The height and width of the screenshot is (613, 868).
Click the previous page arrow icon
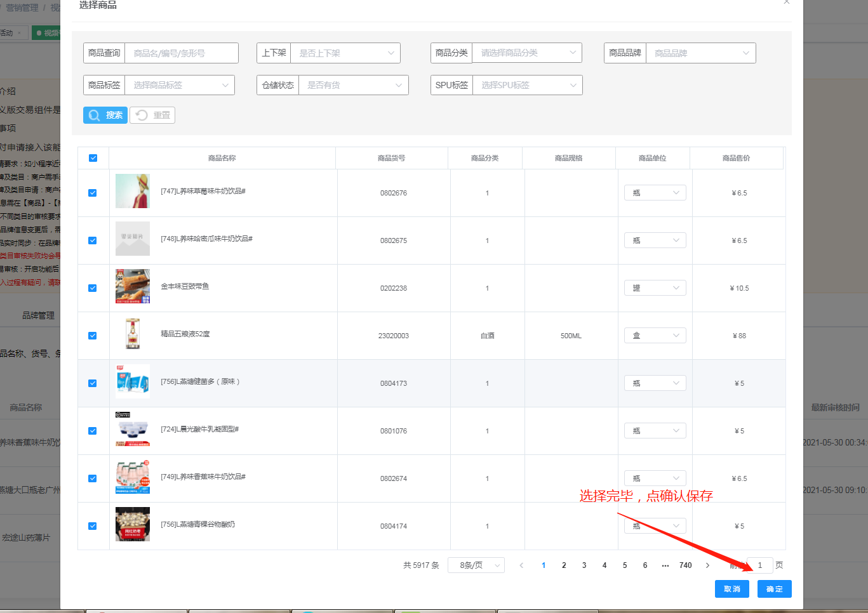coord(521,565)
